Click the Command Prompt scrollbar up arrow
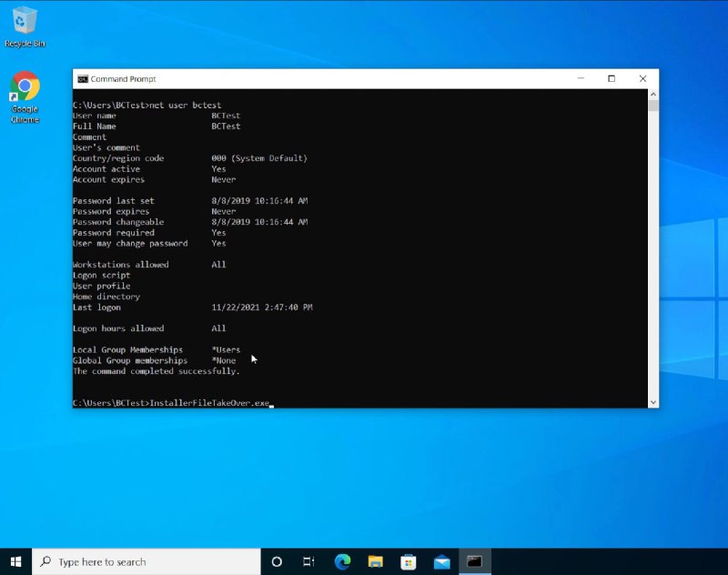Image resolution: width=728 pixels, height=575 pixels. pyautogui.click(x=653, y=95)
